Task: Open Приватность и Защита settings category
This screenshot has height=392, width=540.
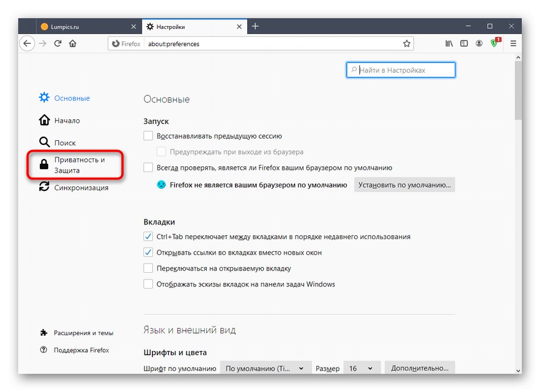Action: coord(75,165)
